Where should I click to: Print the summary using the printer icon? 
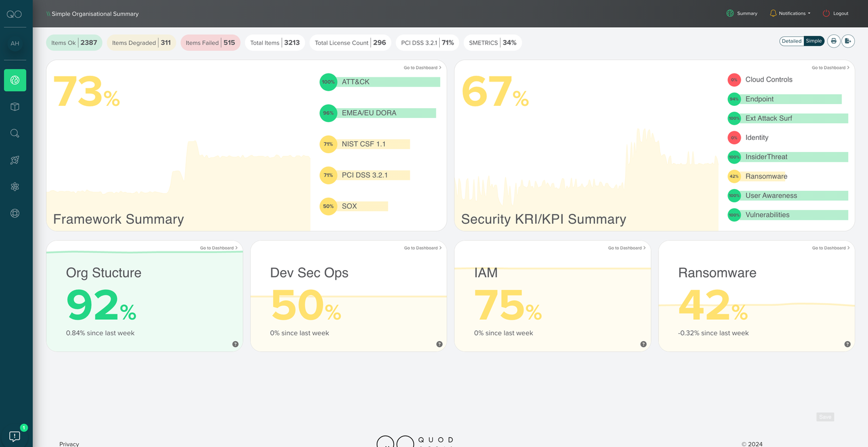[833, 41]
